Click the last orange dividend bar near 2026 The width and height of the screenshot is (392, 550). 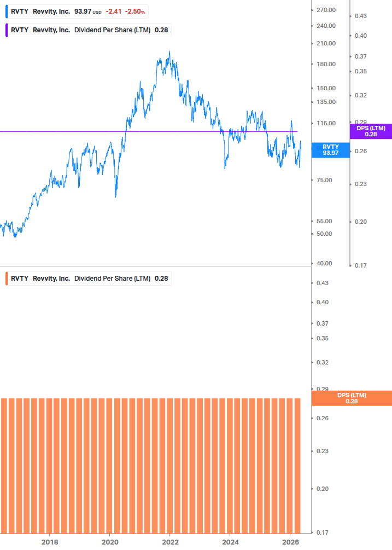click(x=297, y=466)
